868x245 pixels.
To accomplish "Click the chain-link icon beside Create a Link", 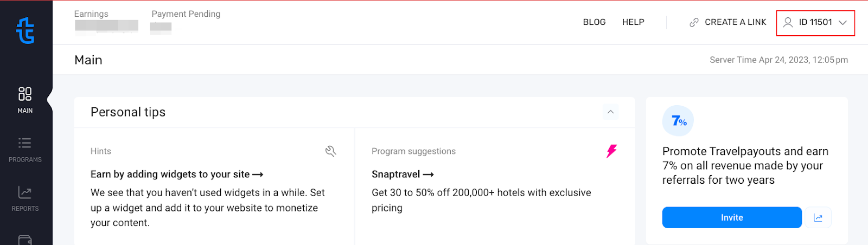I will (x=694, y=22).
